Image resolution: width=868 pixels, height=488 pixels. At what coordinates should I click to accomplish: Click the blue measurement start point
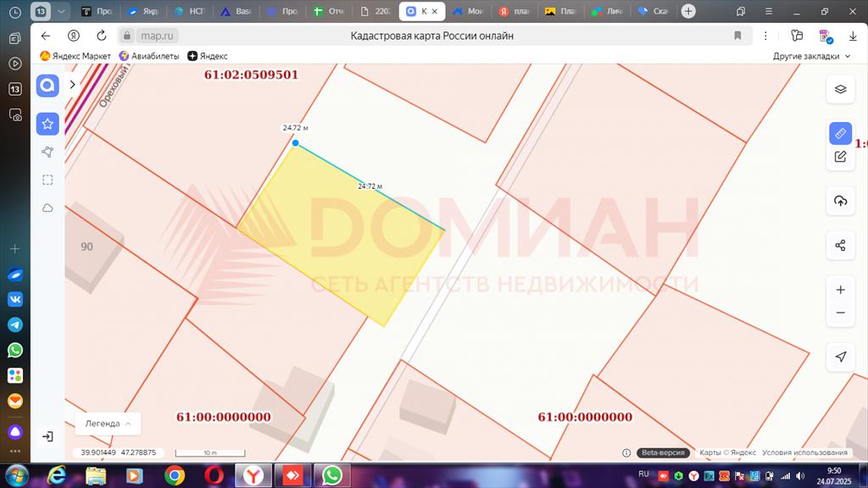pos(296,143)
